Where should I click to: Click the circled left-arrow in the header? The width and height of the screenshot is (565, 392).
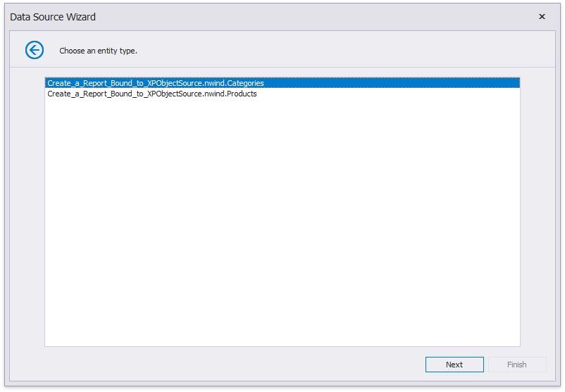coord(34,50)
